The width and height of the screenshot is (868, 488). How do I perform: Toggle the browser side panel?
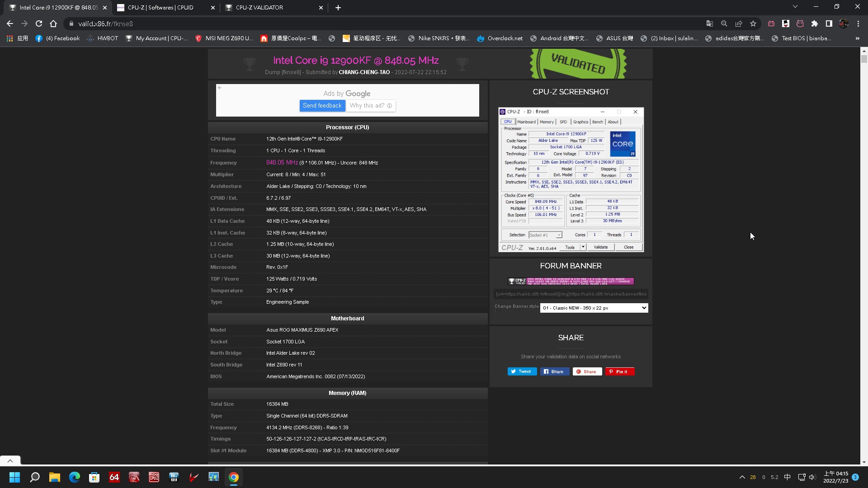coord(829,23)
